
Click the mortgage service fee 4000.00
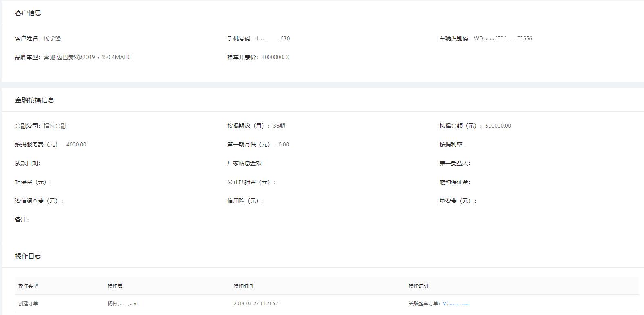(x=76, y=144)
